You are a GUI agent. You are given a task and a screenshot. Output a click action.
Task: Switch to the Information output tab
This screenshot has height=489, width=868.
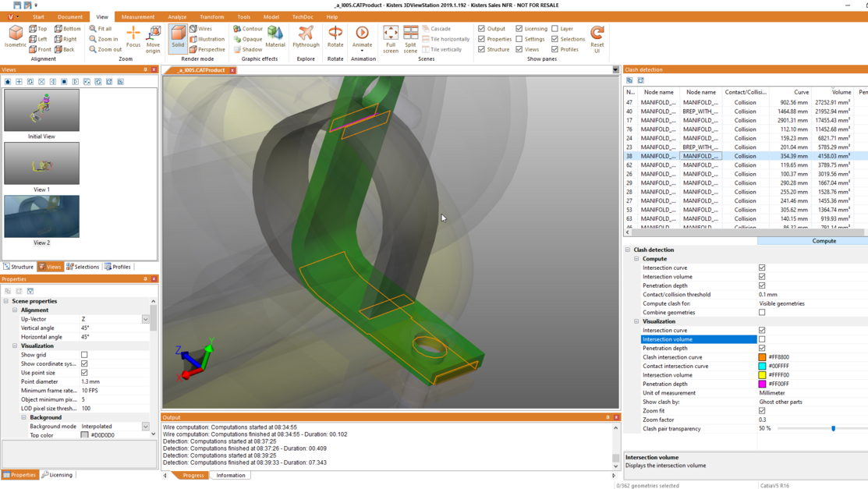[231, 476]
